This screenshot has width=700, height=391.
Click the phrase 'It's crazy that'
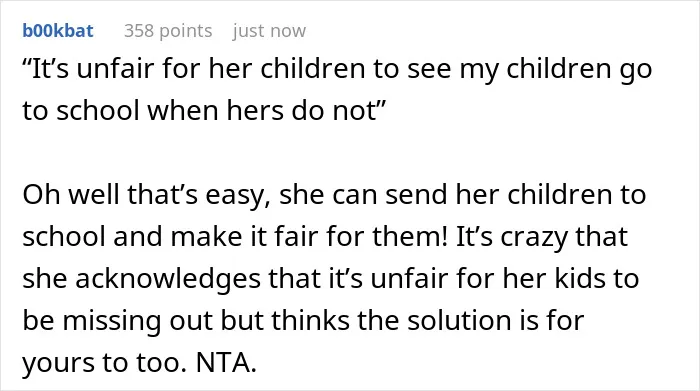pyautogui.click(x=542, y=236)
